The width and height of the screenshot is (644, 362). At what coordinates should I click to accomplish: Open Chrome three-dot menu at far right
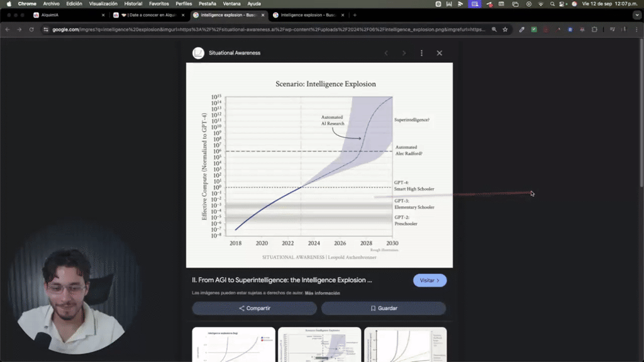[636, 30]
